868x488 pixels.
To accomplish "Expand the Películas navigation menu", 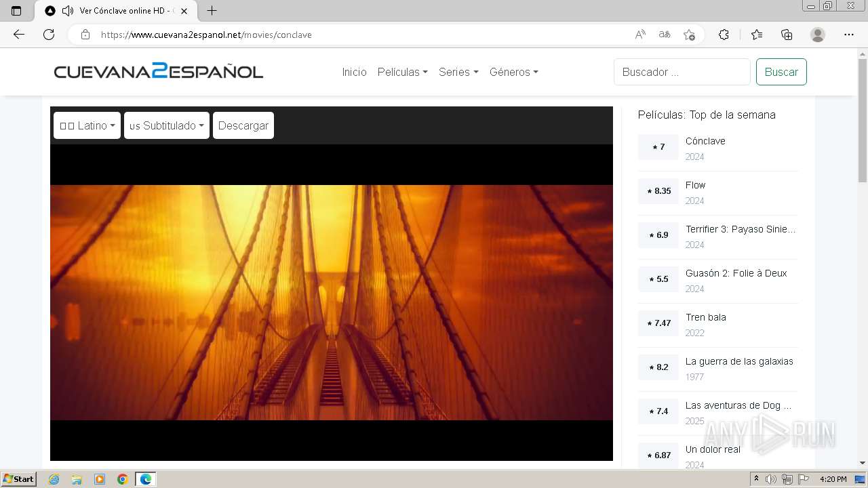I will pos(402,72).
